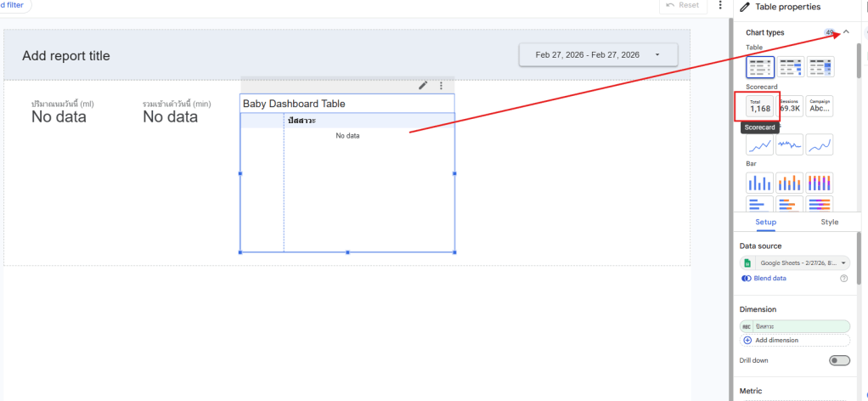868x401 pixels.
Task: Collapse the Chart types section
Action: (x=846, y=32)
